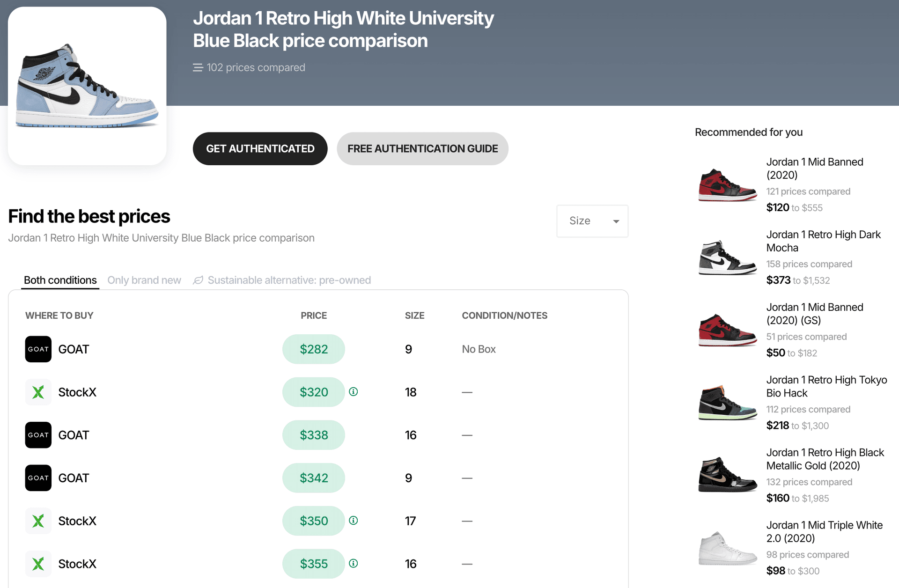Open the info icon beside the $355 price
Screen dimensions: 899x588
354,564
